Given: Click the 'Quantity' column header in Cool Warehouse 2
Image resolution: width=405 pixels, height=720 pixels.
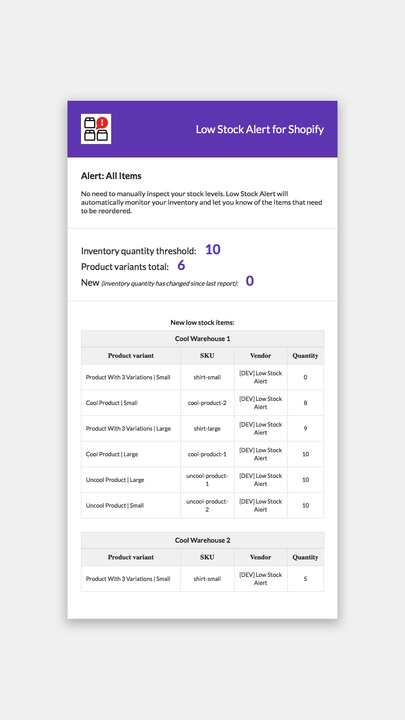Looking at the screenshot, I should (x=305, y=557).
